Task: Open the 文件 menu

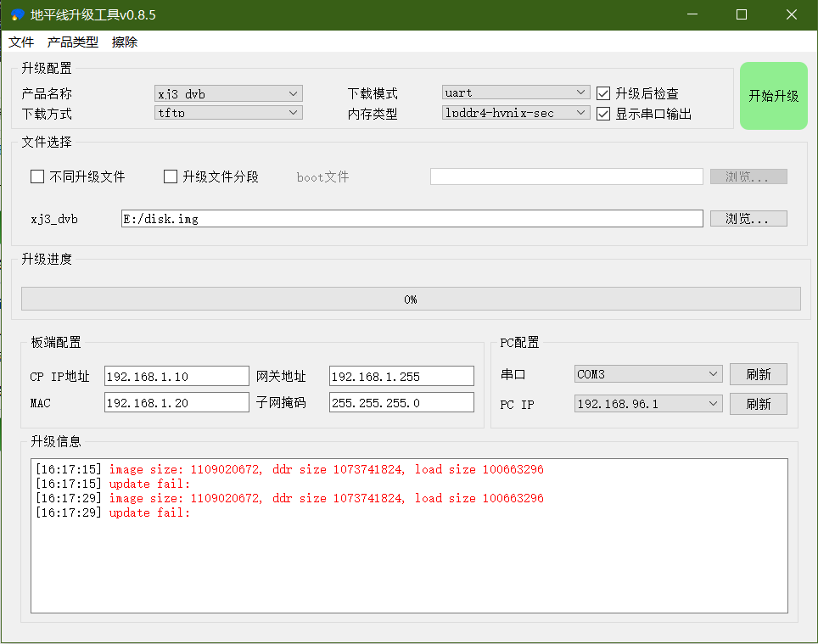Action: (x=21, y=42)
